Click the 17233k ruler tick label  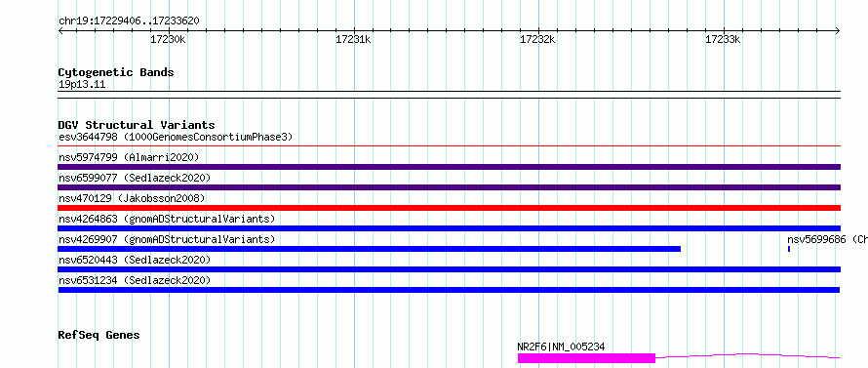[x=723, y=39]
